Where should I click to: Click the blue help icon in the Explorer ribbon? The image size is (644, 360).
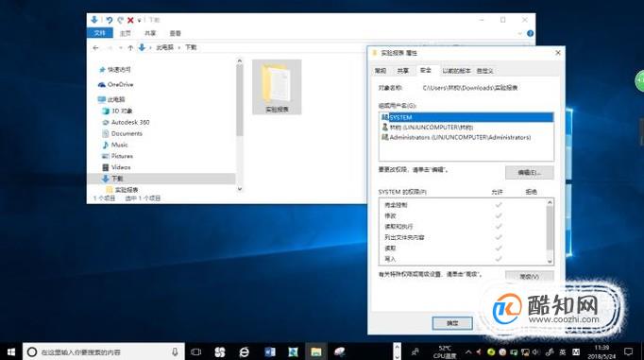tap(531, 33)
